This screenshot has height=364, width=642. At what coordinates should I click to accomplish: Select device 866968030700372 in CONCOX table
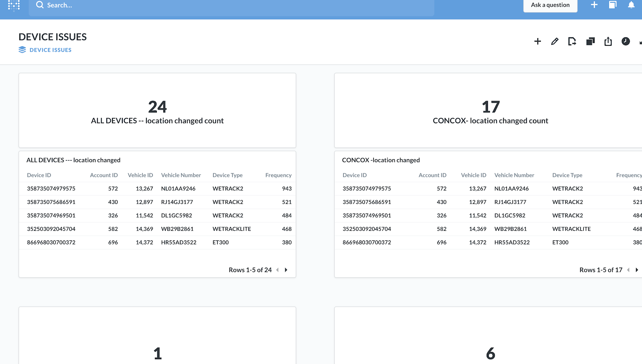click(367, 242)
